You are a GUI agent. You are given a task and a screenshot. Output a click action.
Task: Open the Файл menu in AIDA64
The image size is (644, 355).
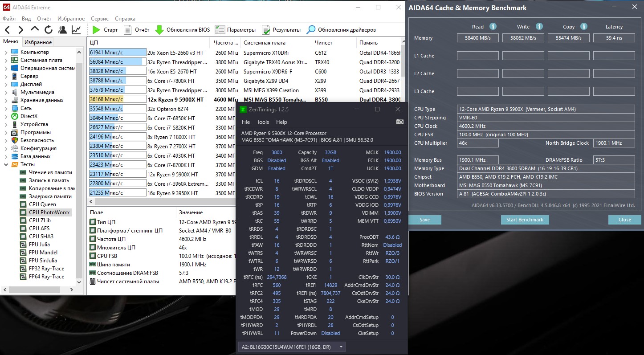pos(9,19)
